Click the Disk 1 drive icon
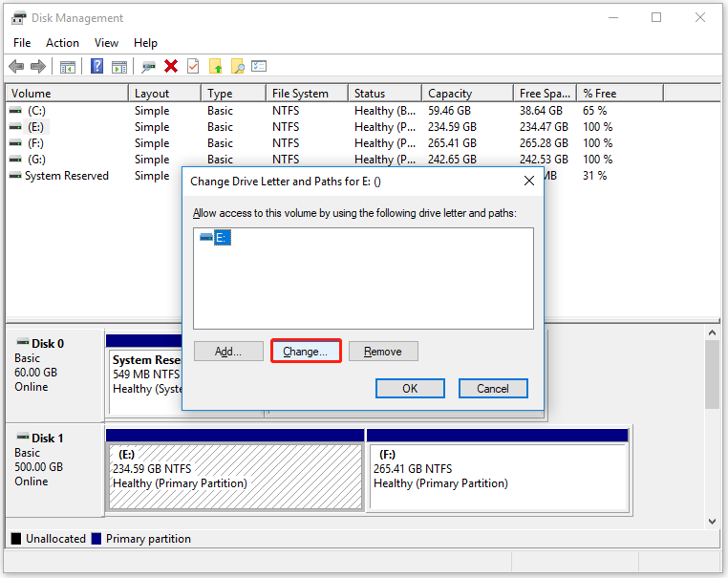This screenshot has height=578, width=728. (x=22, y=437)
